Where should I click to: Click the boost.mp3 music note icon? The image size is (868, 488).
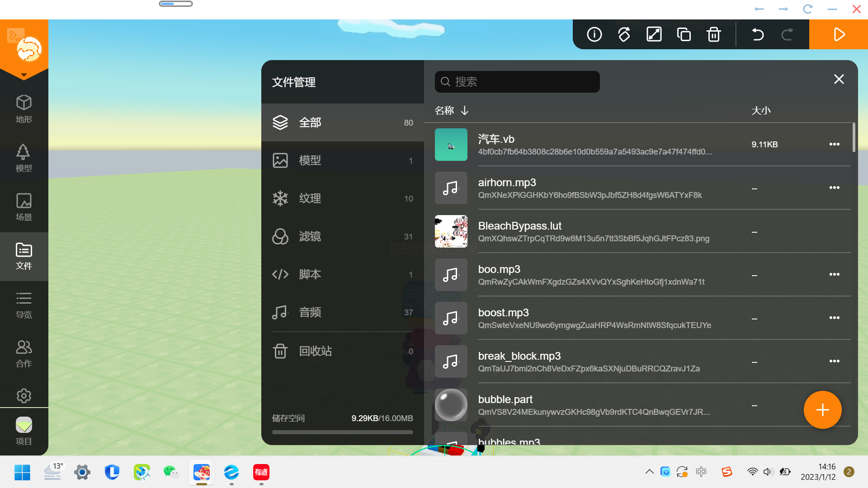pyautogui.click(x=451, y=318)
